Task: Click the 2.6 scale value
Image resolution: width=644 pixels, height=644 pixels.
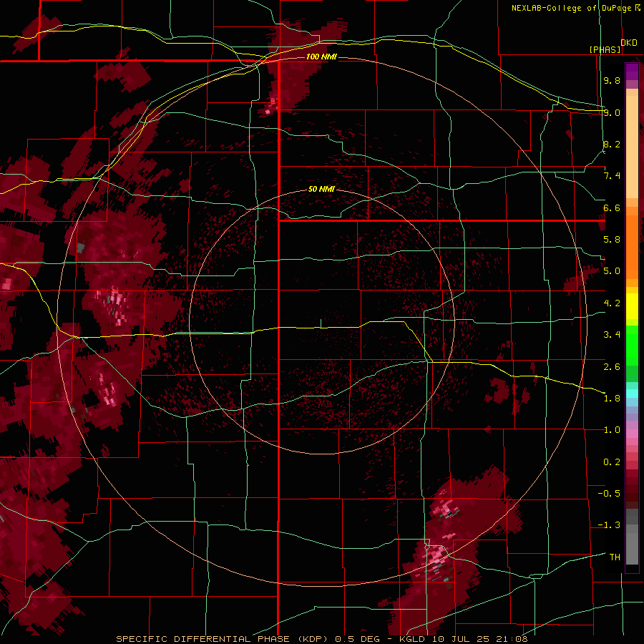Action: tap(612, 366)
